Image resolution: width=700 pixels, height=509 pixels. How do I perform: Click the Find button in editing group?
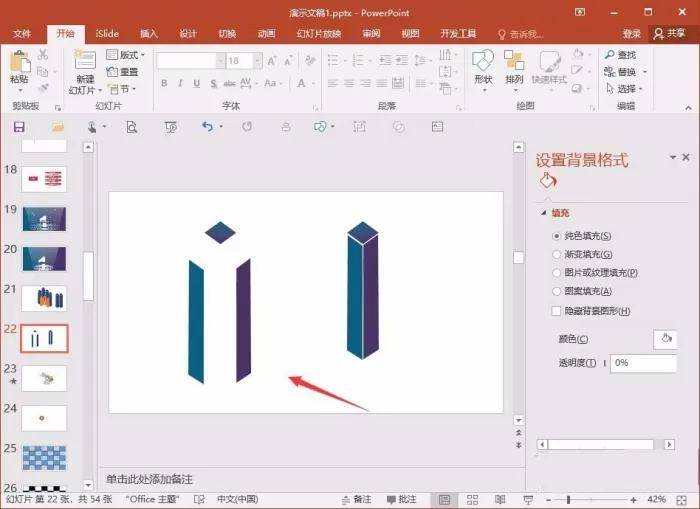pyautogui.click(x=621, y=55)
